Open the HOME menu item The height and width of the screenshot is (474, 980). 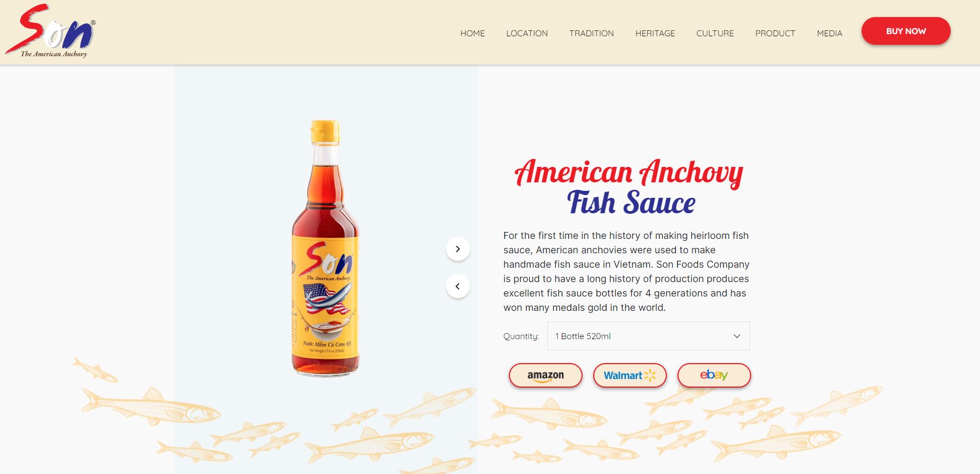(x=473, y=33)
